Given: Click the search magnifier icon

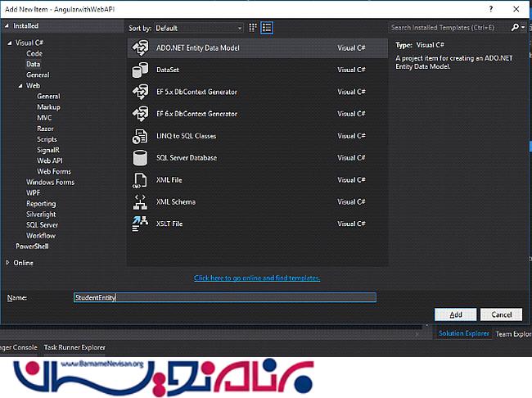Looking at the screenshot, I should [x=515, y=27].
